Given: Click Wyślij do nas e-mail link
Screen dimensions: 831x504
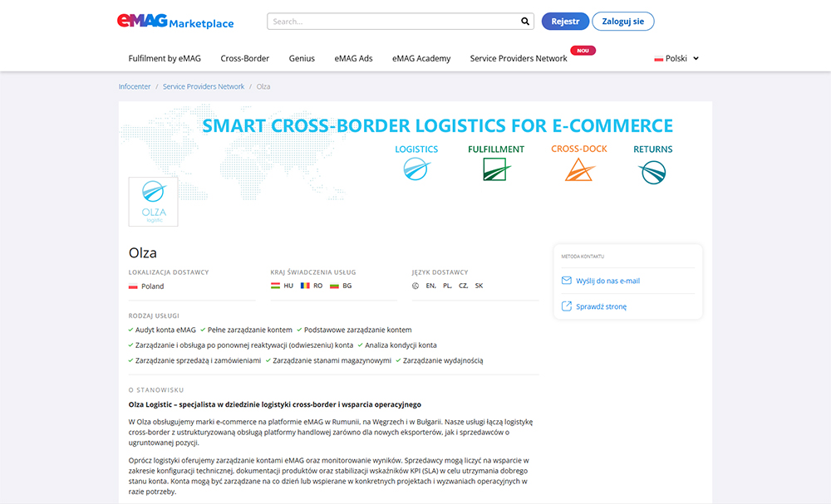Looking at the screenshot, I should (608, 281).
